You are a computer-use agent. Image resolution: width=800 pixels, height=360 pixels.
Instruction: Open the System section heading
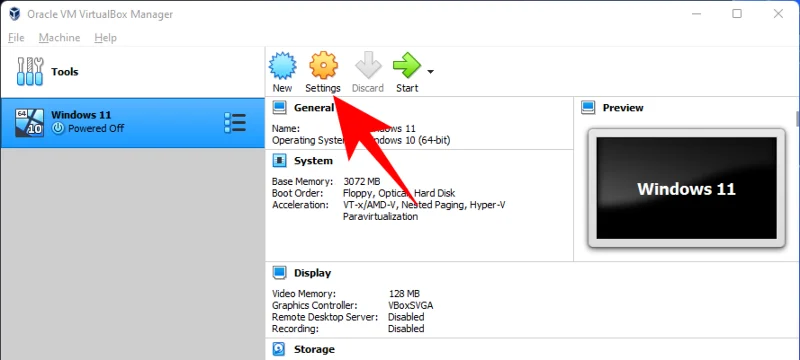click(313, 161)
